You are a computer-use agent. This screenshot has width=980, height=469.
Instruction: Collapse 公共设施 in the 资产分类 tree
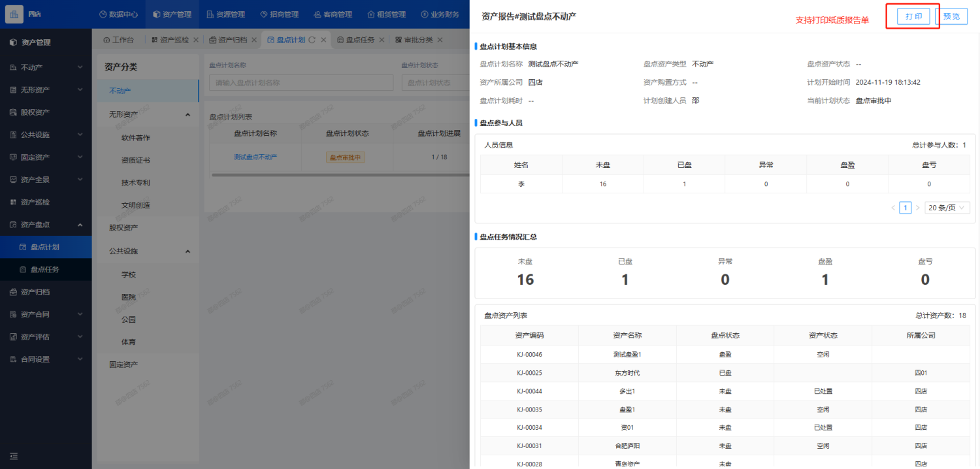tap(188, 251)
